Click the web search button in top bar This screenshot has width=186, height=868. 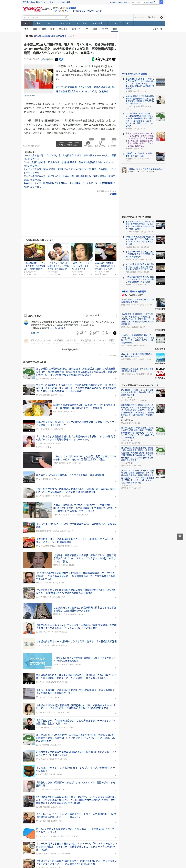click(161, 2)
